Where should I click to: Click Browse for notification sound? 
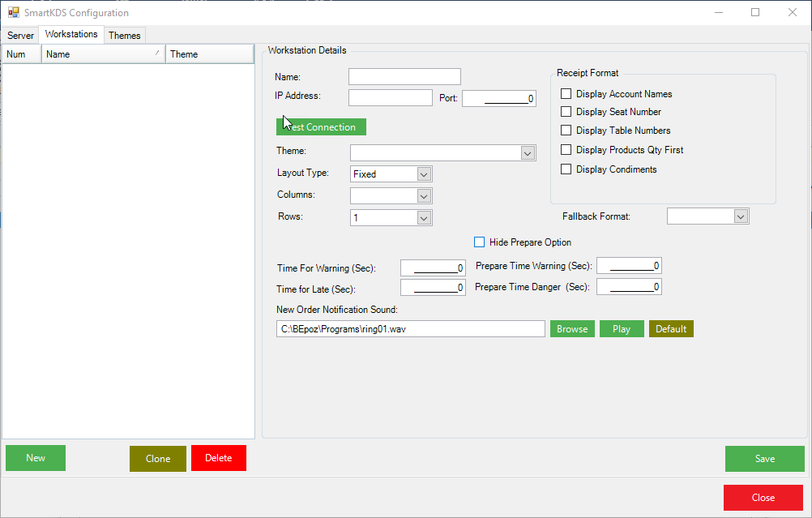[x=572, y=329]
